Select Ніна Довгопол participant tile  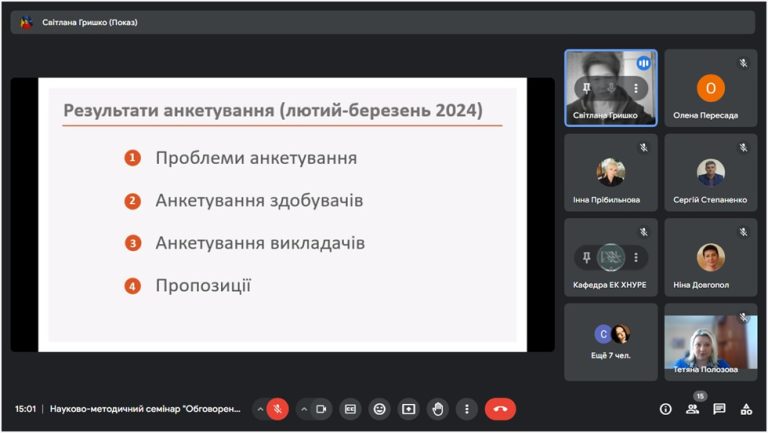[711, 257]
